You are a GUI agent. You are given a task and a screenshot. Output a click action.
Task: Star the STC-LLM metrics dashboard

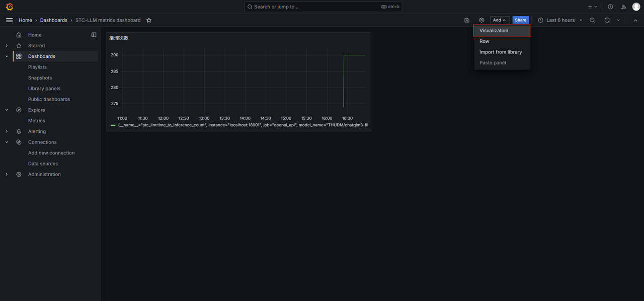[x=149, y=20]
